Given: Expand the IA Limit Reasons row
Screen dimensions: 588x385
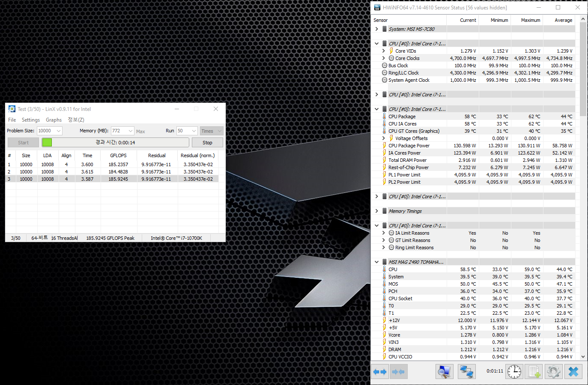Looking at the screenshot, I should point(384,233).
